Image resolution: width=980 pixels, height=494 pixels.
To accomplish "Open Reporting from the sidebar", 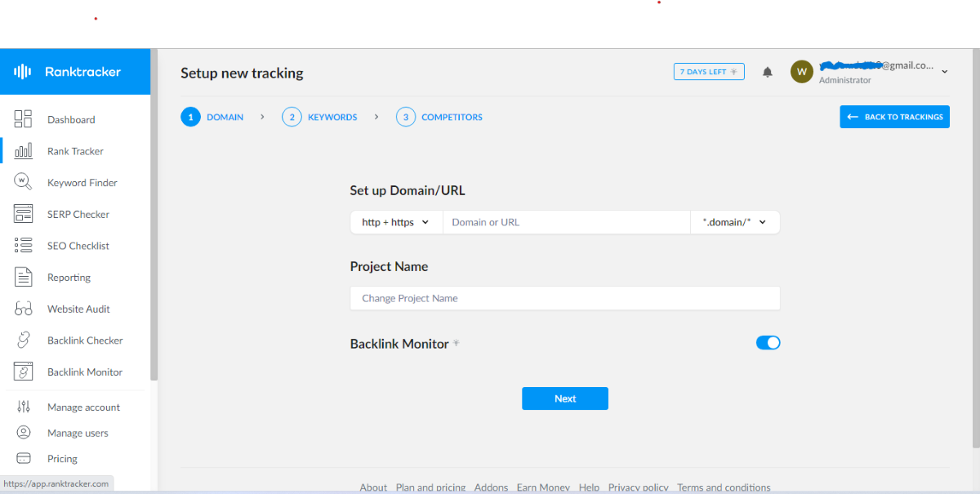I will click(69, 278).
